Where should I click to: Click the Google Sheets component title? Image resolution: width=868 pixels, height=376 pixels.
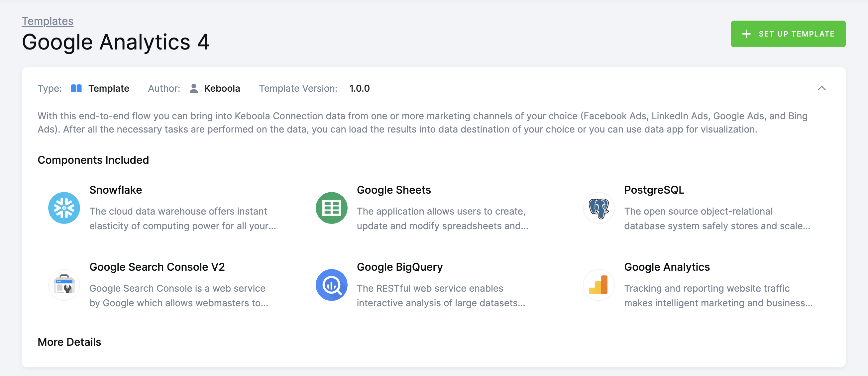coord(393,190)
